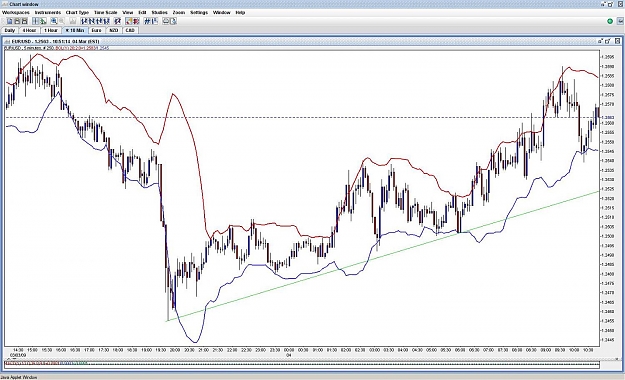Click the green arrow pointer toolbar icon
Screen dimensions: 625x380
pyautogui.click(x=43, y=21)
